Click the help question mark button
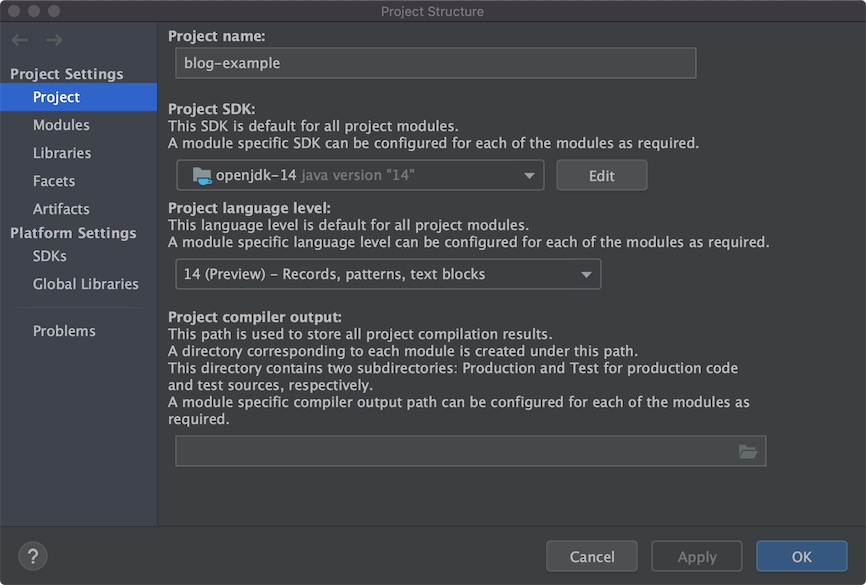This screenshot has width=866, height=585. coord(33,556)
